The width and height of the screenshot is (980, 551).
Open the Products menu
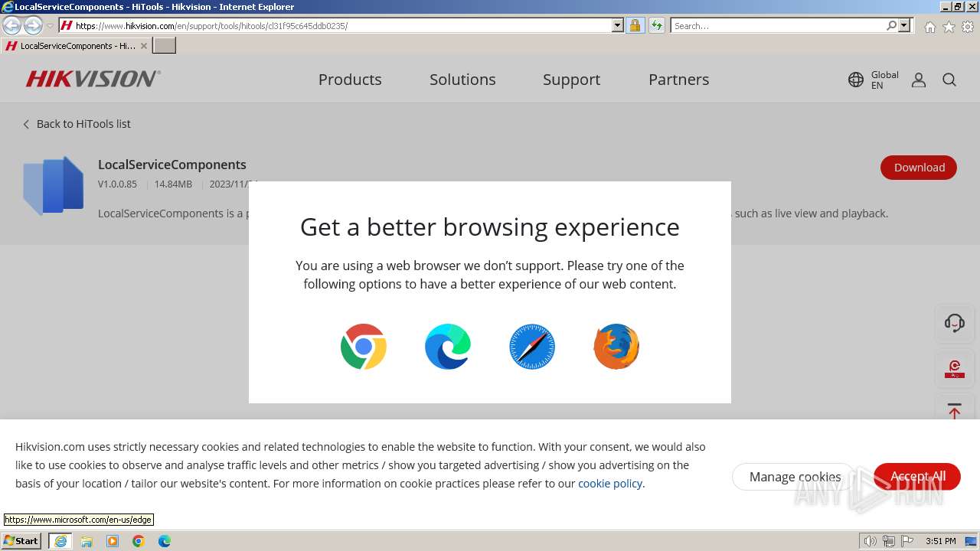pyautogui.click(x=350, y=80)
